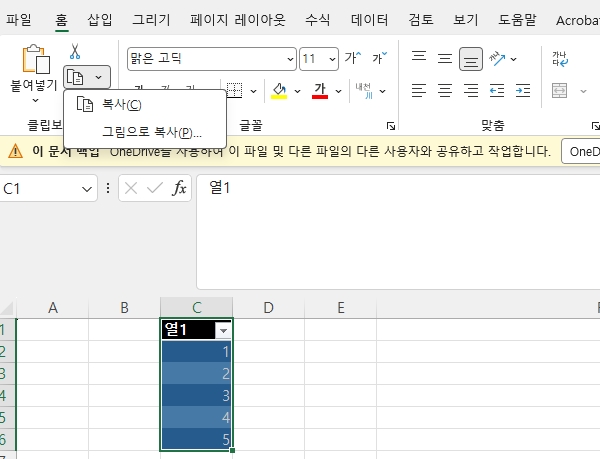Switch to the 검토 tab

tap(421, 20)
